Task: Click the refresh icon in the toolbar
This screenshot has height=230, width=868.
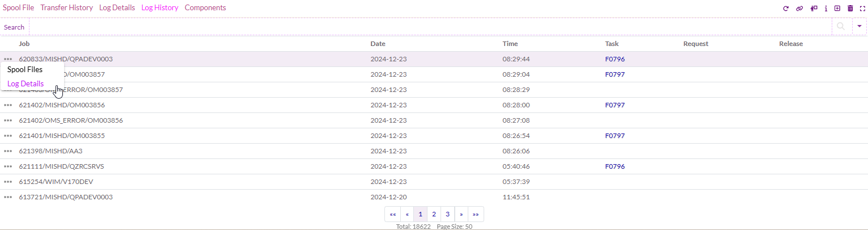Action: pyautogui.click(x=786, y=9)
